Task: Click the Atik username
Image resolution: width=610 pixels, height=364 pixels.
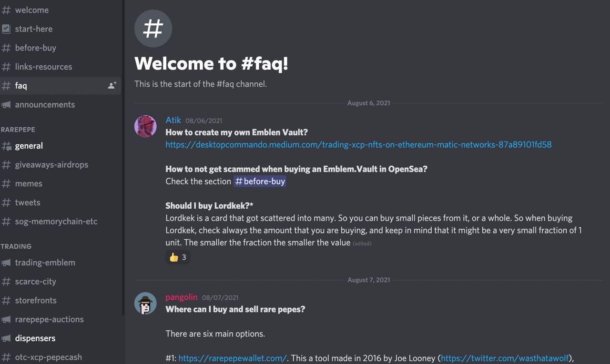Action: [x=173, y=120]
